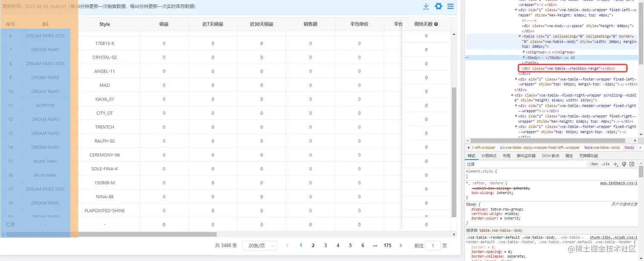
Task: Click the 销量 column header
Action: pos(164,24)
